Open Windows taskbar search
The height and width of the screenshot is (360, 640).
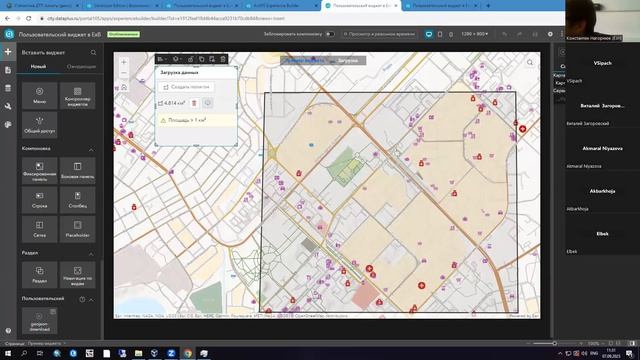click(24, 353)
